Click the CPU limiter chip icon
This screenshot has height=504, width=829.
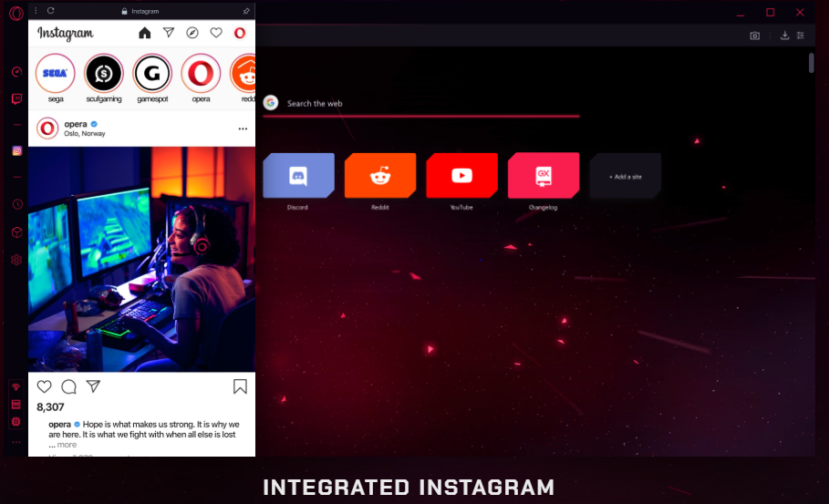(x=16, y=422)
